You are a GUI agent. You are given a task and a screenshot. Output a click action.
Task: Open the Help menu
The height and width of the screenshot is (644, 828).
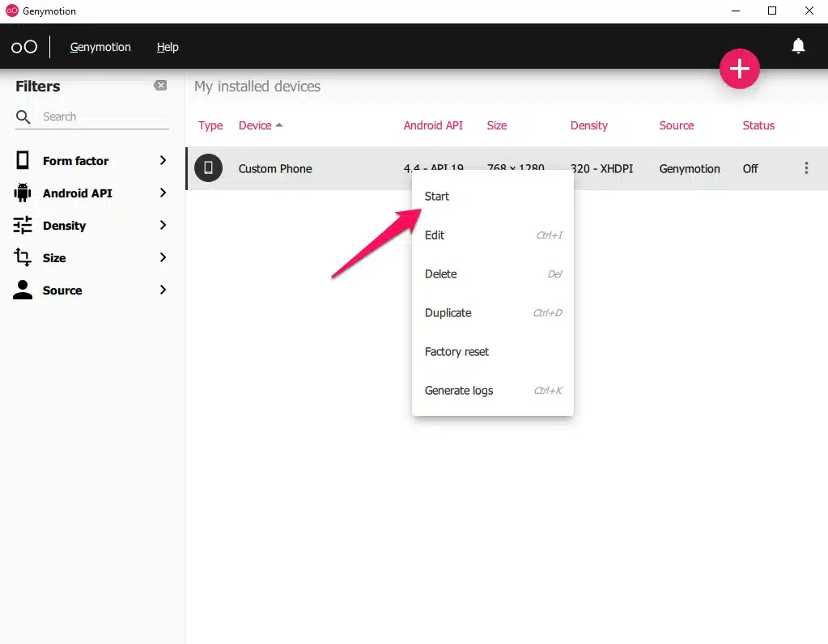click(x=168, y=47)
